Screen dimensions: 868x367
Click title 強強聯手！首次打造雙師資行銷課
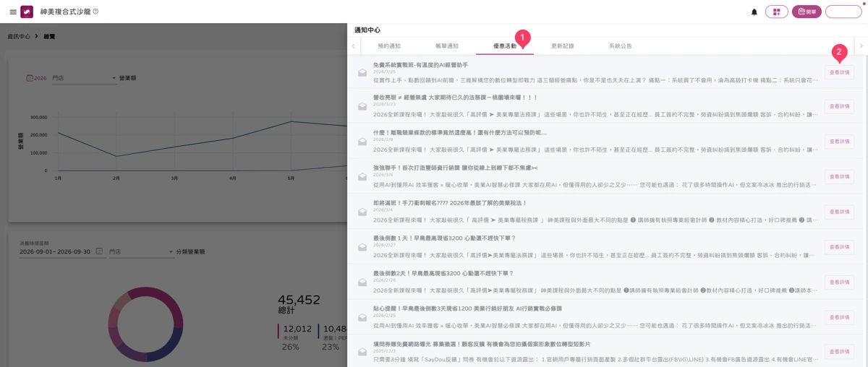(456, 168)
